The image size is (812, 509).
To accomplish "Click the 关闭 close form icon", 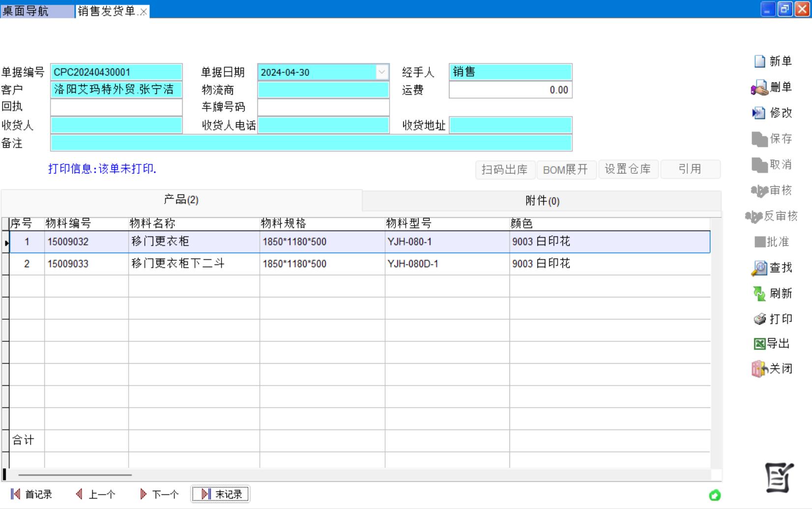I will click(759, 369).
